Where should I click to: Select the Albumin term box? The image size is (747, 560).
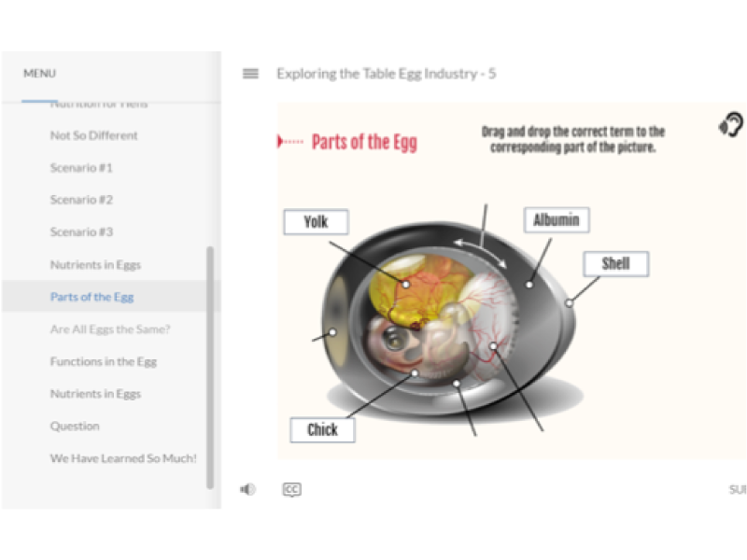(x=557, y=220)
